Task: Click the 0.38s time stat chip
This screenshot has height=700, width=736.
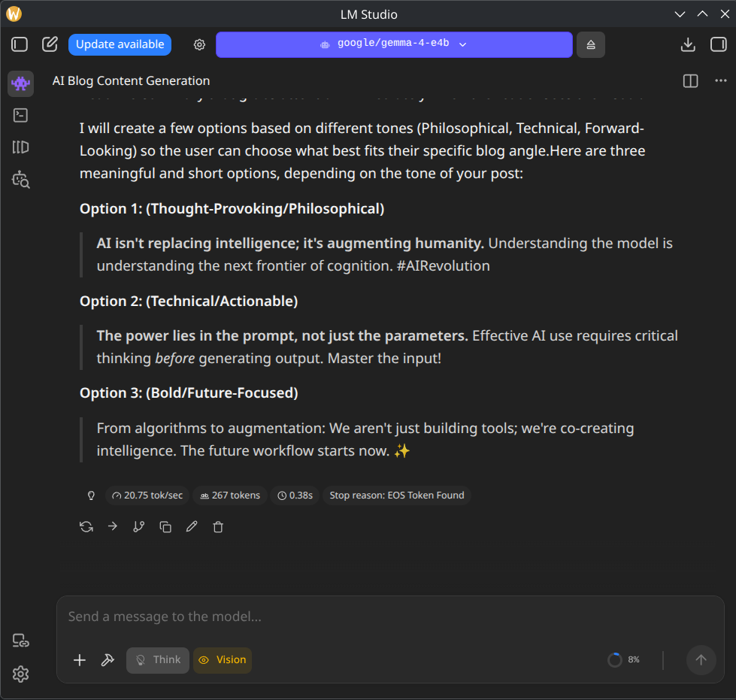Action: click(x=295, y=495)
